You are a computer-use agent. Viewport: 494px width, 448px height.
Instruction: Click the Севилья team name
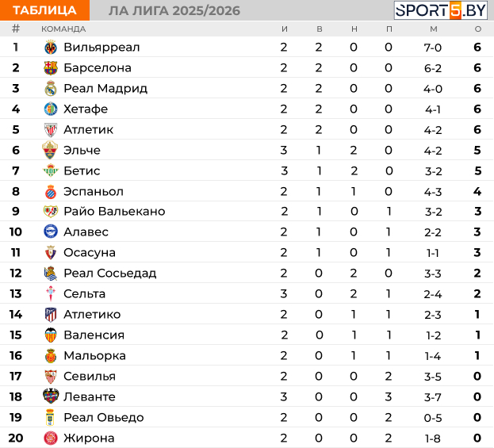coord(90,376)
